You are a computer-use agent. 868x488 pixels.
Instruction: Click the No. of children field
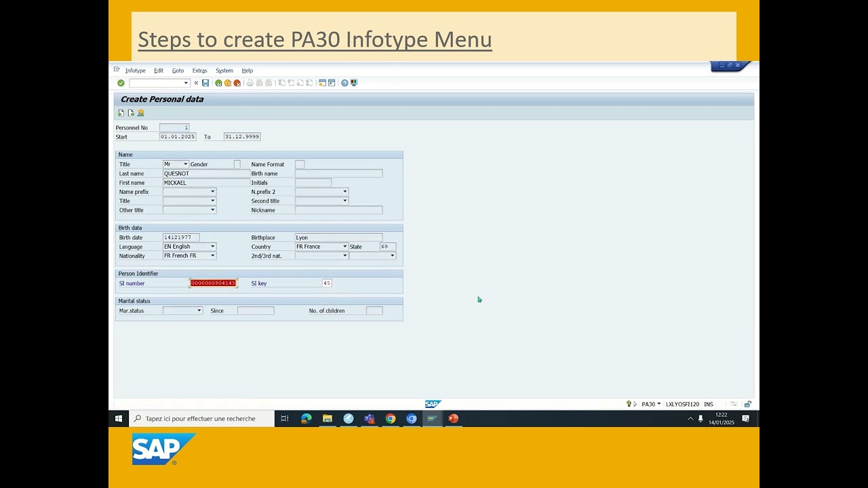tap(374, 310)
